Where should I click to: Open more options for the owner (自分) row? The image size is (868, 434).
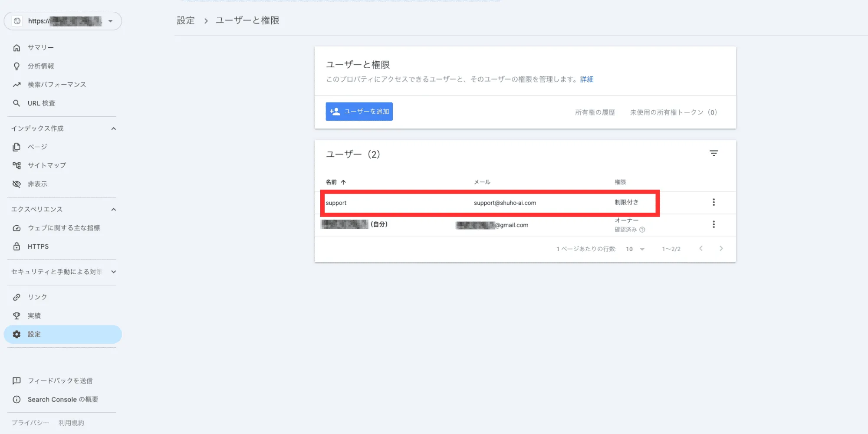(713, 224)
